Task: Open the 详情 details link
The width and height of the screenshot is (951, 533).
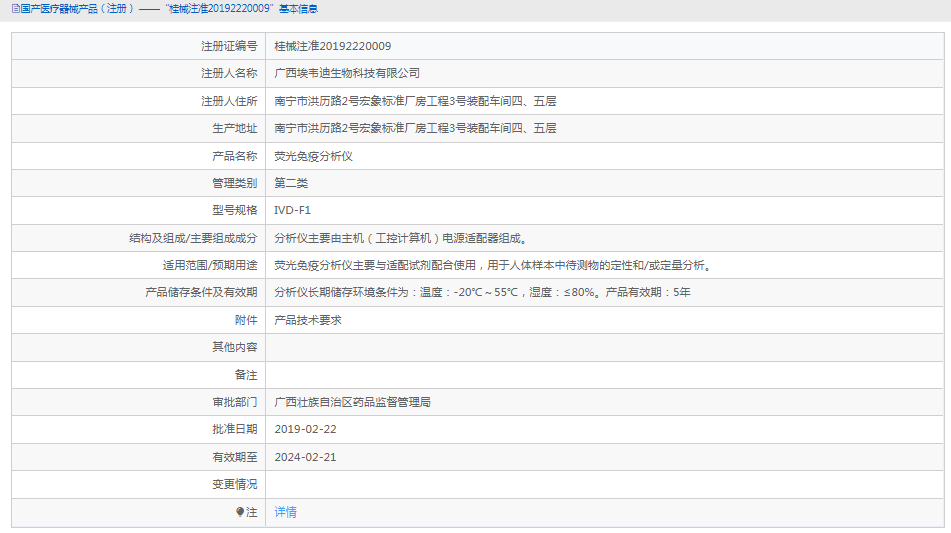Action: point(286,512)
